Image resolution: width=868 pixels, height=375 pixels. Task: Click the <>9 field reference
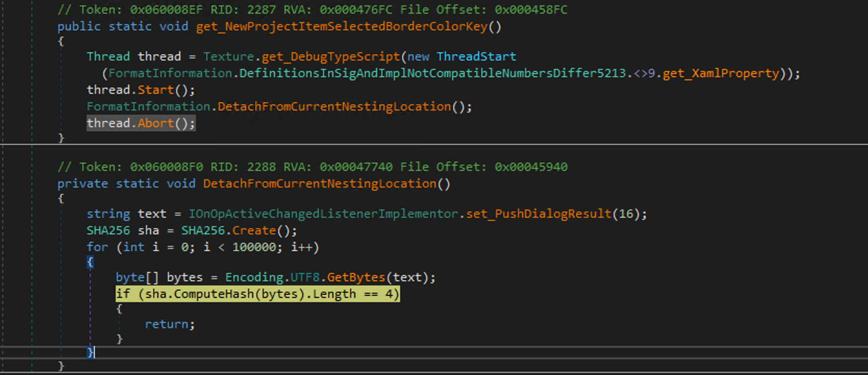pos(644,73)
